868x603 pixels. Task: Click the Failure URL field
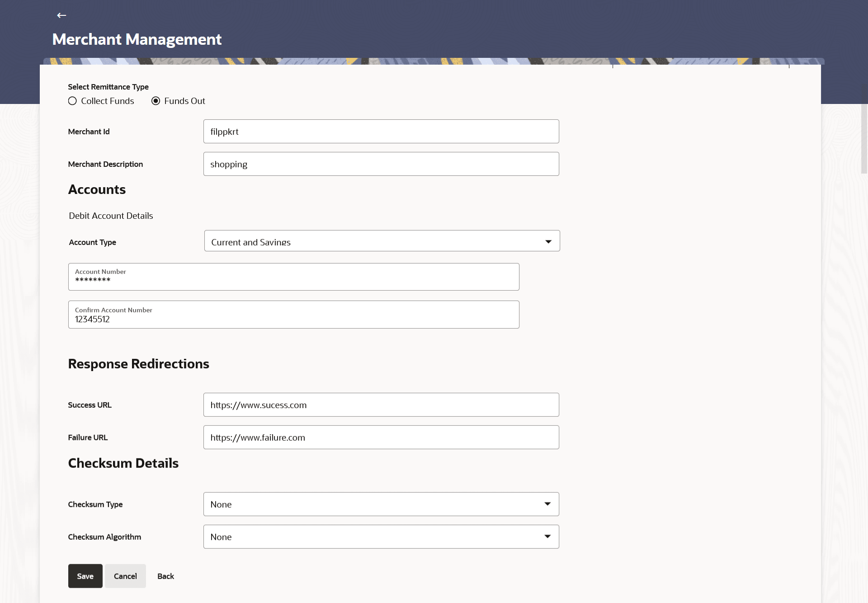tap(381, 438)
